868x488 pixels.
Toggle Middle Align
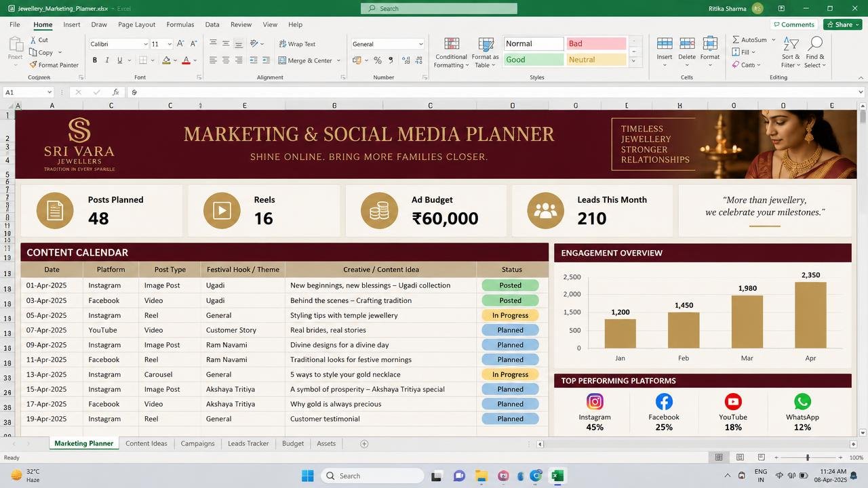coord(226,44)
